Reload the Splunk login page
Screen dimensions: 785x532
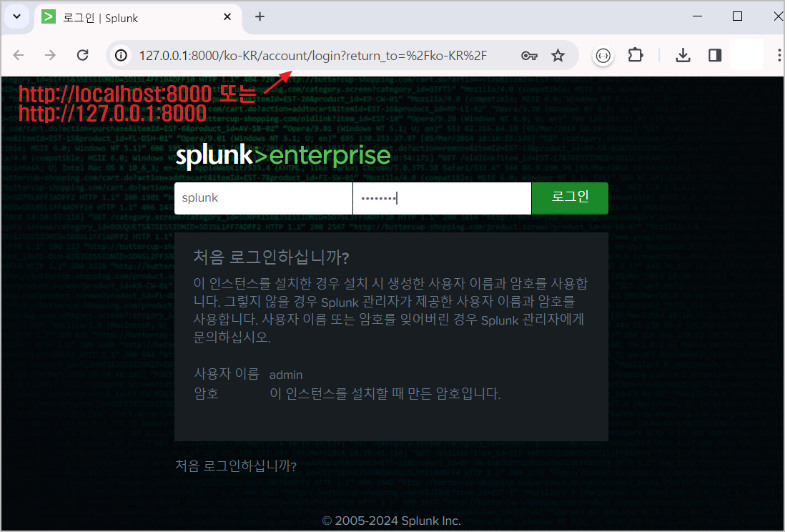(83, 55)
